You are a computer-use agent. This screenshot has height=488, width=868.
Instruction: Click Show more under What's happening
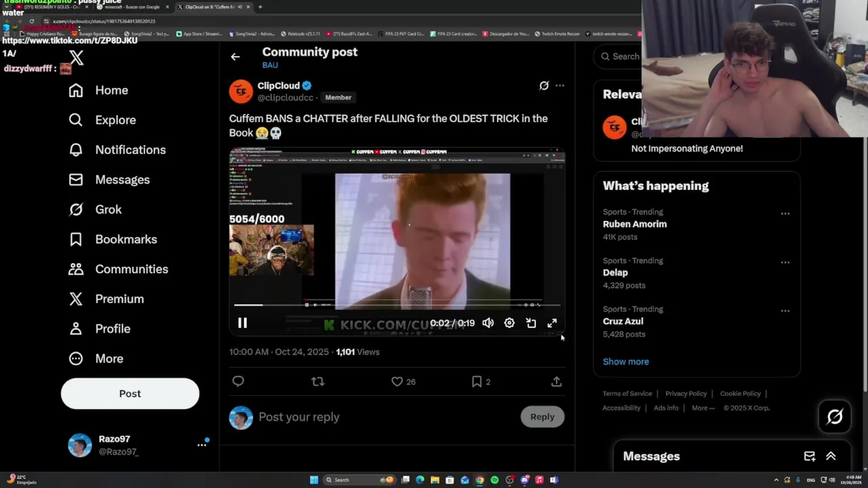tap(626, 361)
